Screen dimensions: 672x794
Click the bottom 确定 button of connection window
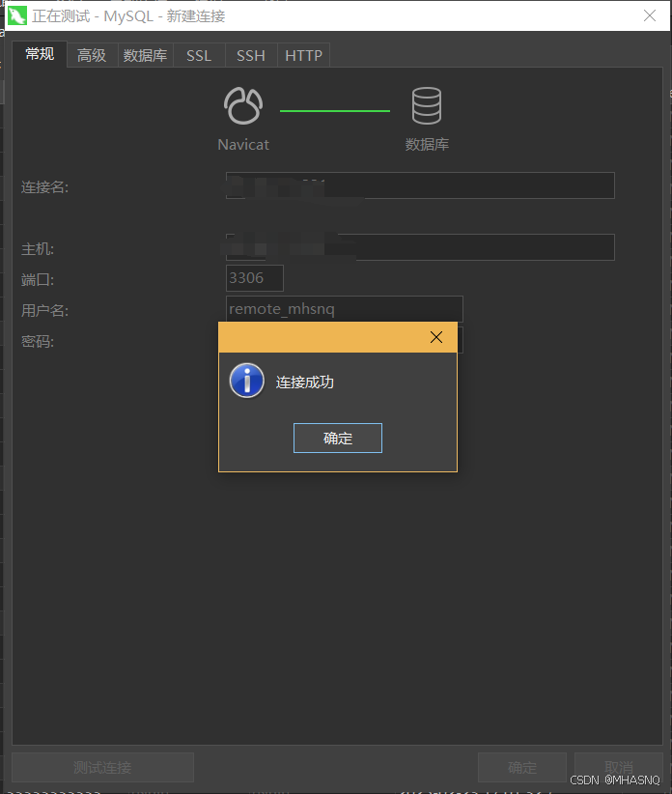point(522,767)
